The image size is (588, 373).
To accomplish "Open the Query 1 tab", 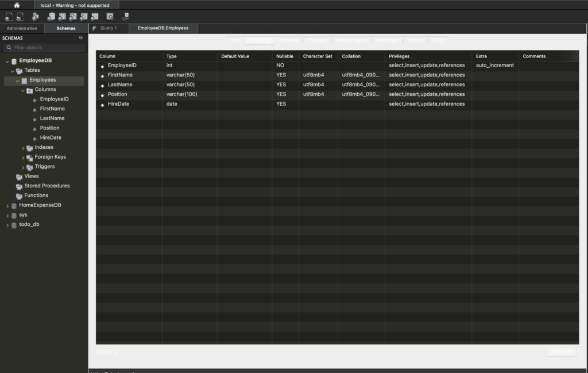I will pyautogui.click(x=108, y=28).
